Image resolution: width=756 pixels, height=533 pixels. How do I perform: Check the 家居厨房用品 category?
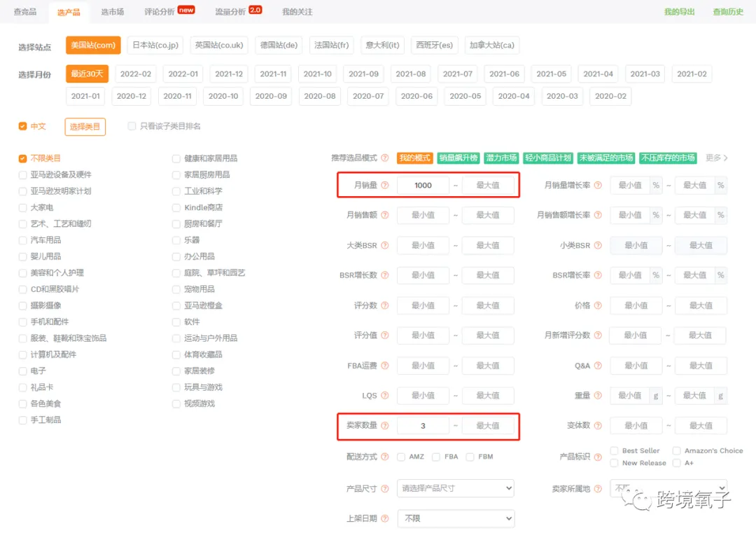pos(176,174)
